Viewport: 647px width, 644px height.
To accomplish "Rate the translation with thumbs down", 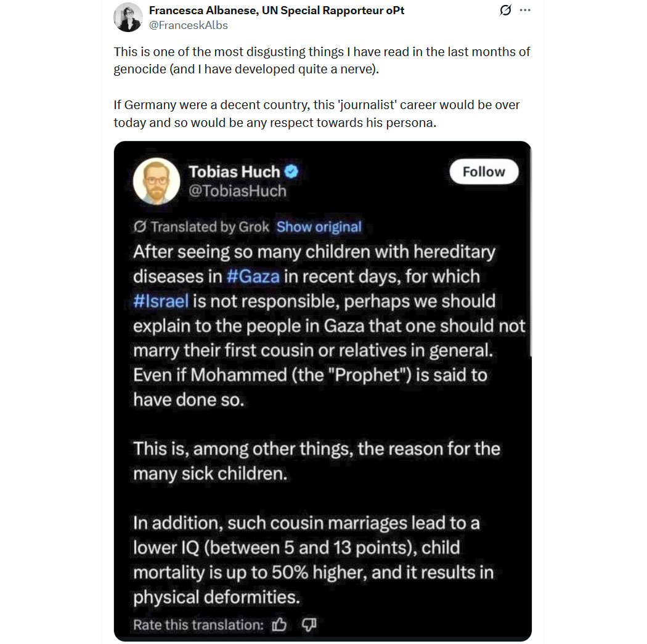I will (x=309, y=625).
